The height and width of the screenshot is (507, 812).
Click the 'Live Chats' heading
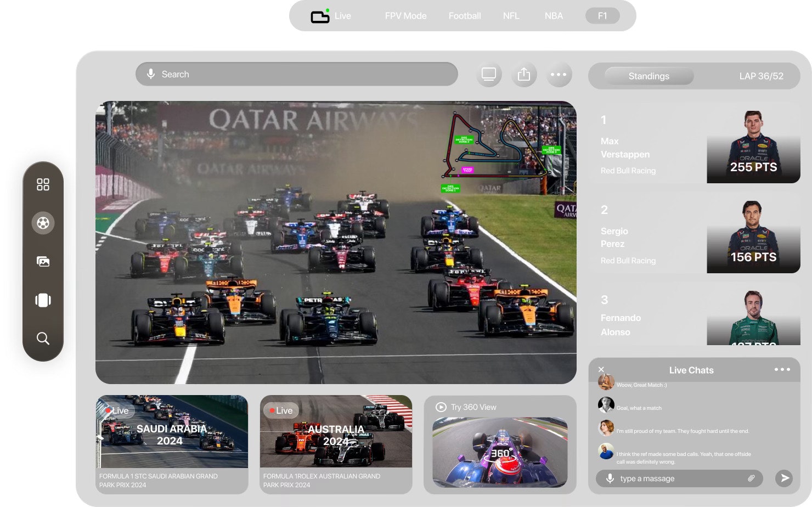coord(691,370)
